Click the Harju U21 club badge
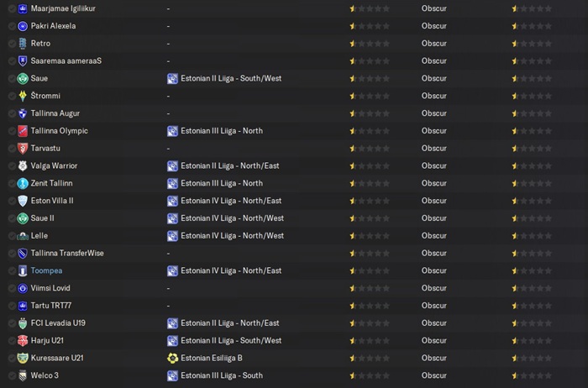Viewport: 588px width, 388px height. click(x=23, y=341)
